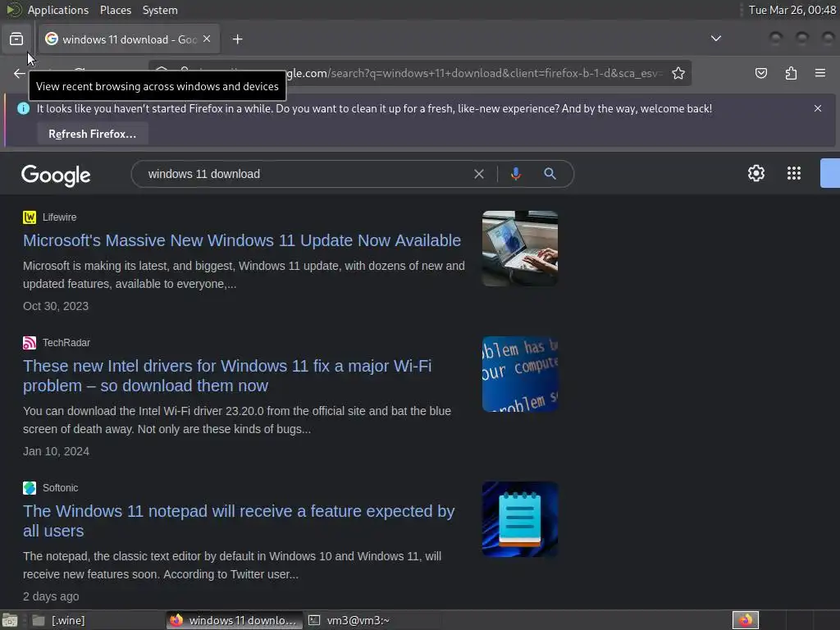Click the clock showing Tue Mar 26
The image size is (840, 630).
[792, 10]
